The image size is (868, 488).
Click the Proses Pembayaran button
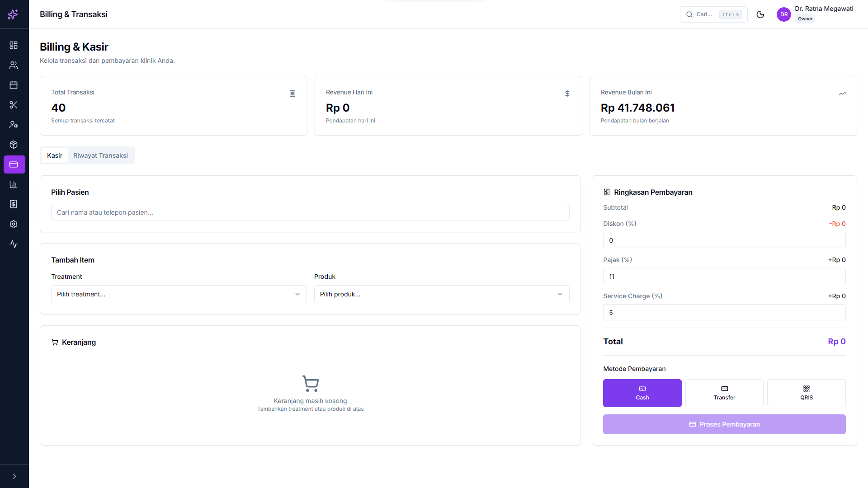[x=724, y=424]
